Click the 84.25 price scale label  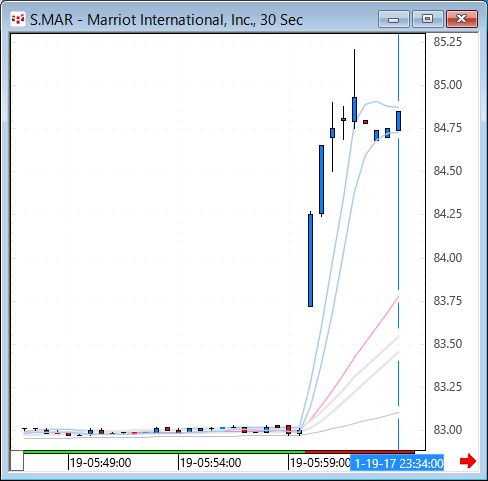(x=448, y=214)
